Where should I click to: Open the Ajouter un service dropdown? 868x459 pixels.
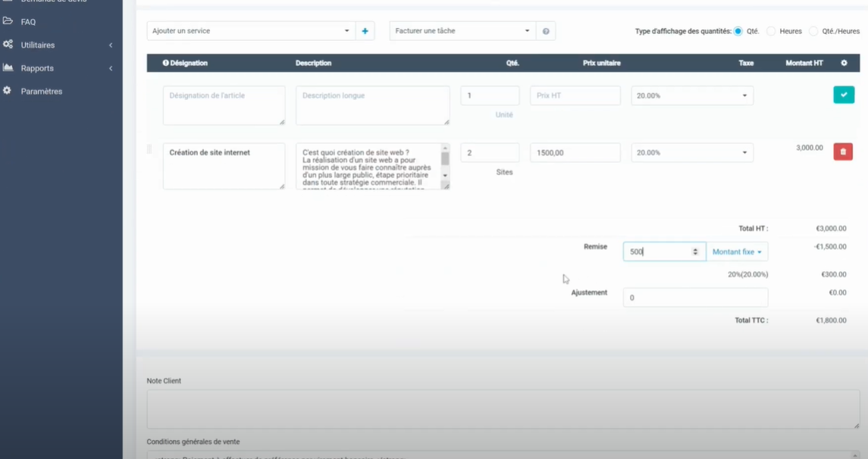[x=250, y=31]
